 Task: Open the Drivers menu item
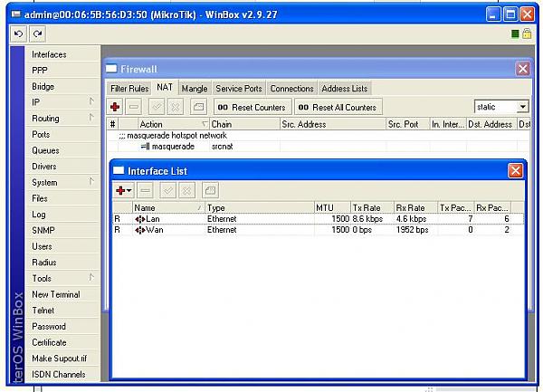point(62,167)
